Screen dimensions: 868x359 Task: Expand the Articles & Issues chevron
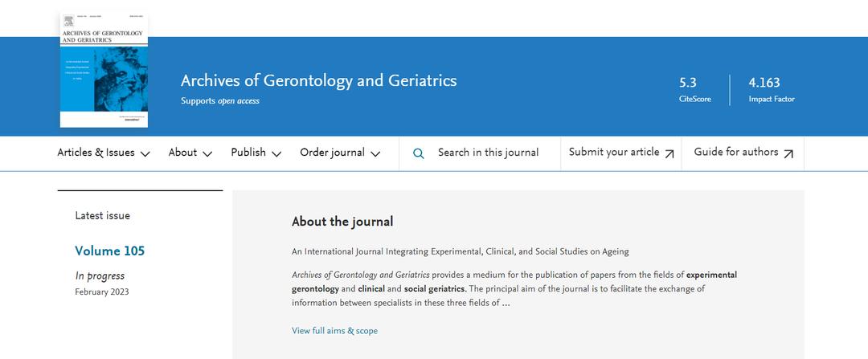point(145,154)
